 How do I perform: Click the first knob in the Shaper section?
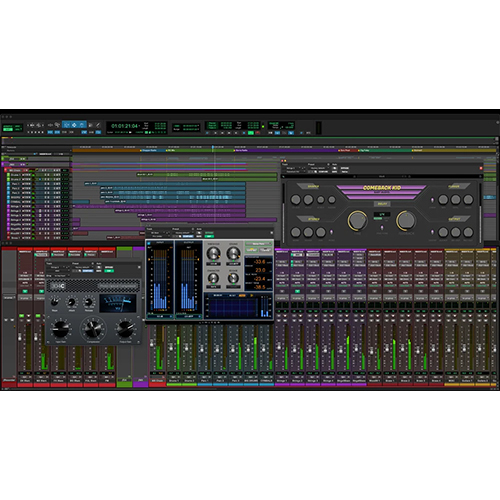tap(296, 200)
